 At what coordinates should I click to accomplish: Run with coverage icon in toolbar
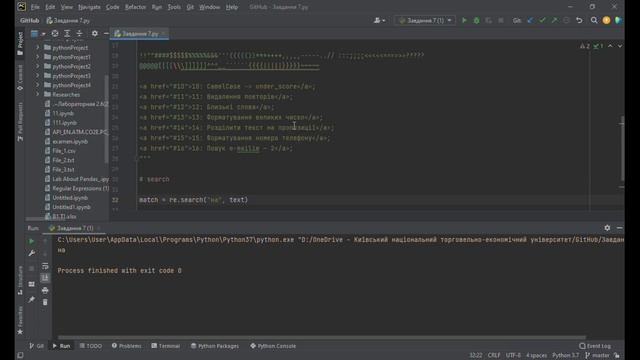[489, 20]
